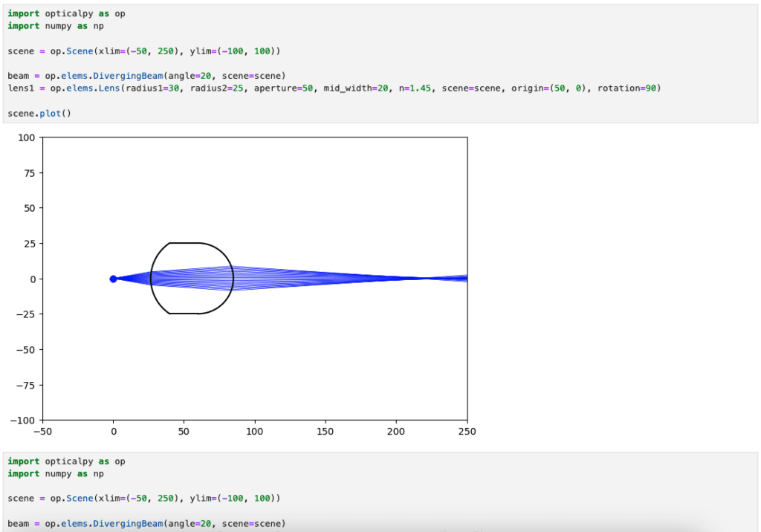Viewport: 761px width, 532px height.
Task: Click the beam focus point near x=225
Action: coord(426,278)
